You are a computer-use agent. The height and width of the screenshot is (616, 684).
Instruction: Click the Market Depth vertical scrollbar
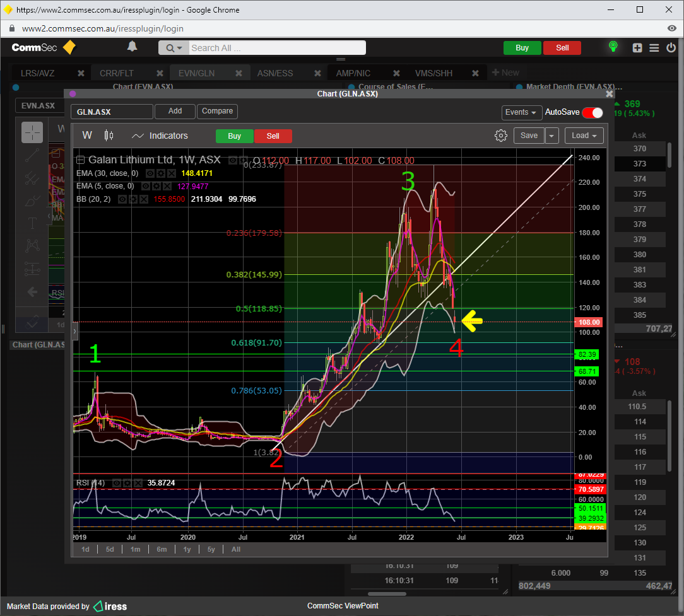(669, 154)
